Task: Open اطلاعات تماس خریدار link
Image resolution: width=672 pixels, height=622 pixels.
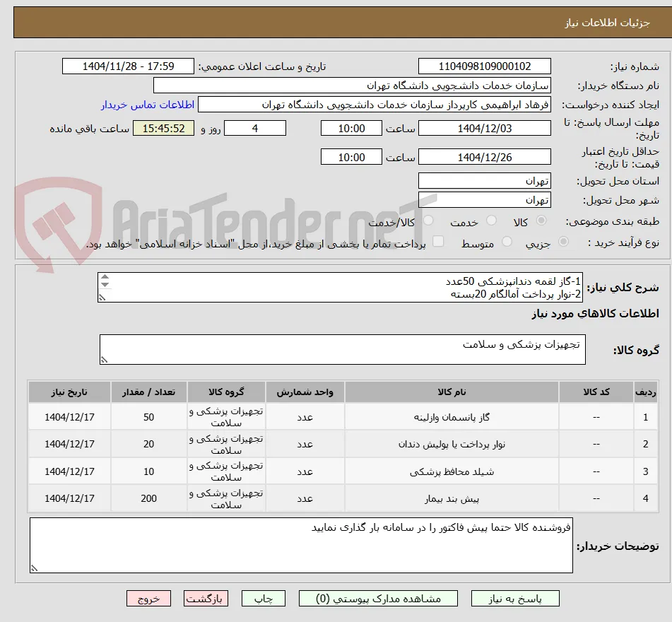Action: click(x=148, y=105)
